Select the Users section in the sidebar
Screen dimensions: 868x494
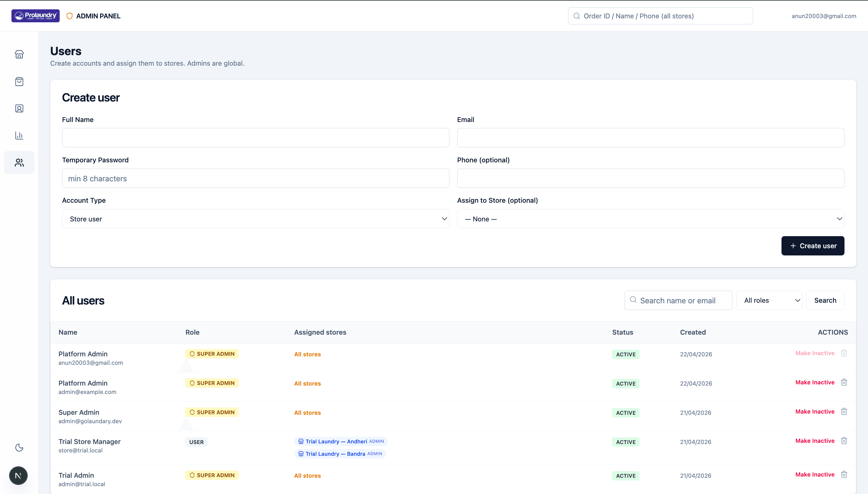click(19, 162)
